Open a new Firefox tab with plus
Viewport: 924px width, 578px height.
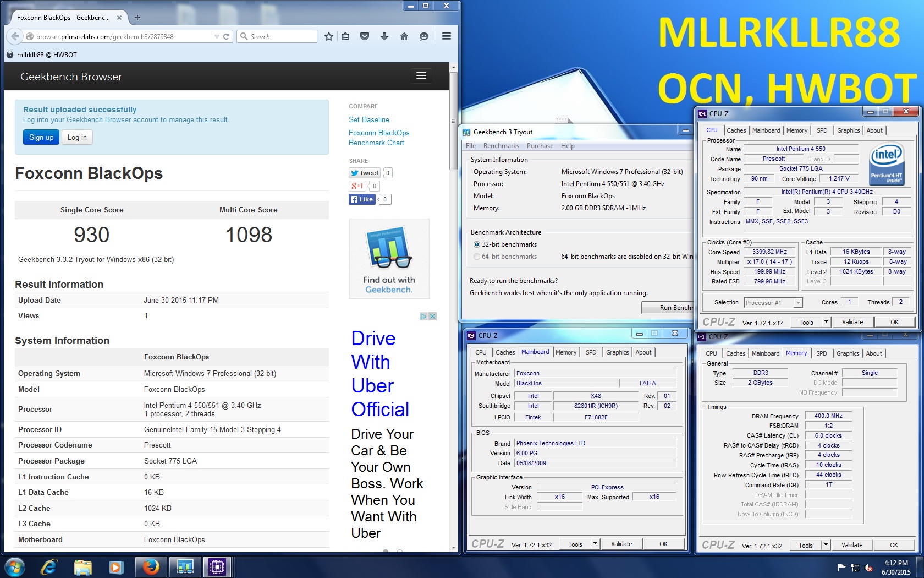pyautogui.click(x=137, y=18)
